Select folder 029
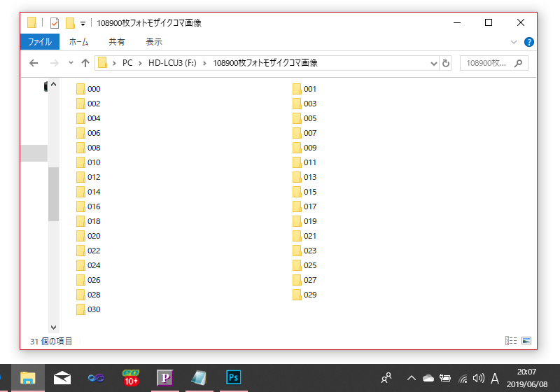Viewport: 560px width, 392px height. coord(304,295)
